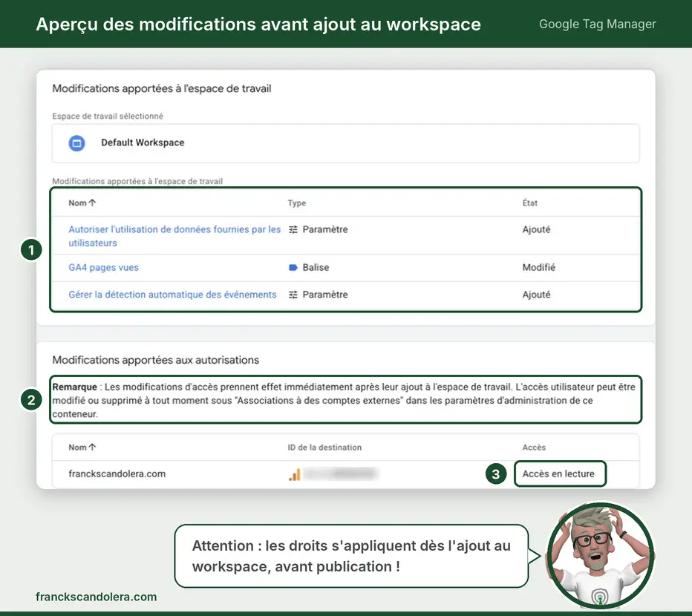The width and height of the screenshot is (692, 616).
Task: Click the Remarque note paragraph
Action: click(x=345, y=401)
